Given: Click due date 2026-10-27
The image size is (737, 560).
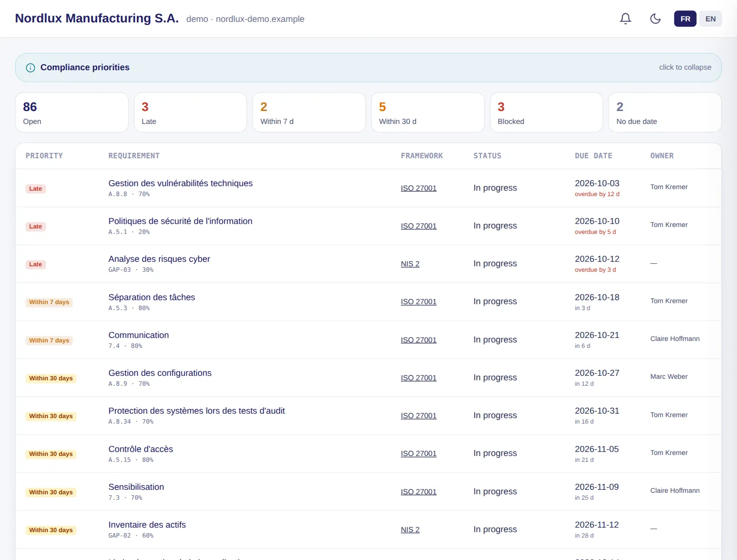Looking at the screenshot, I should click(x=597, y=373).
